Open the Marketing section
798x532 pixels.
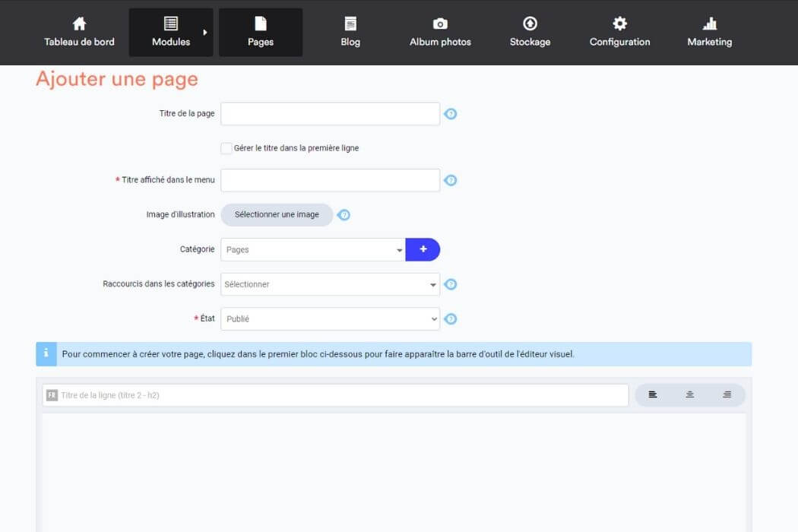coord(709,32)
